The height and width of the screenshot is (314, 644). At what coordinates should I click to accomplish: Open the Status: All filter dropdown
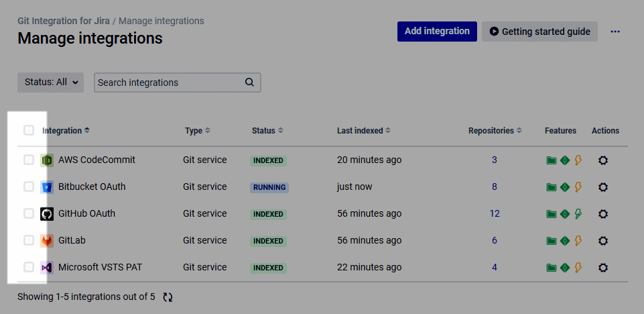50,83
